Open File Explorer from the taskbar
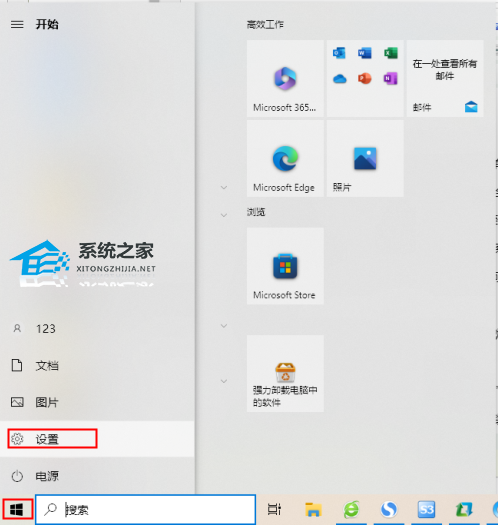Image resolution: width=498 pixels, height=525 pixels. 313,510
